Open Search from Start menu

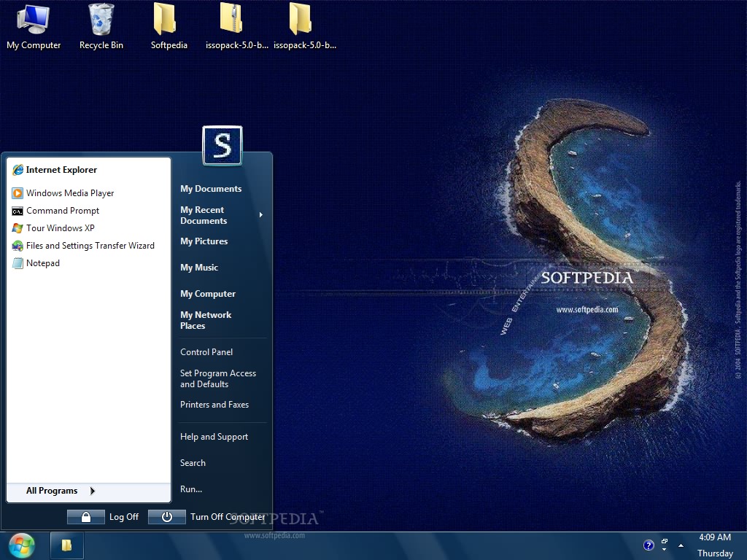click(193, 463)
